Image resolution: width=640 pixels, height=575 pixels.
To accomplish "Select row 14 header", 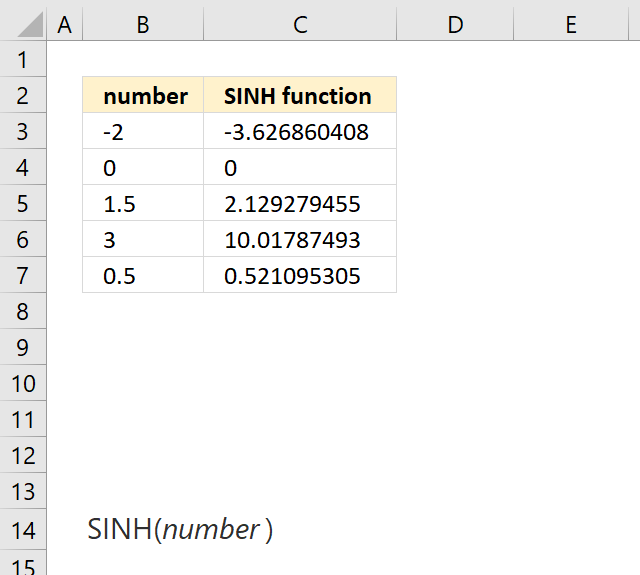I will point(23,529).
